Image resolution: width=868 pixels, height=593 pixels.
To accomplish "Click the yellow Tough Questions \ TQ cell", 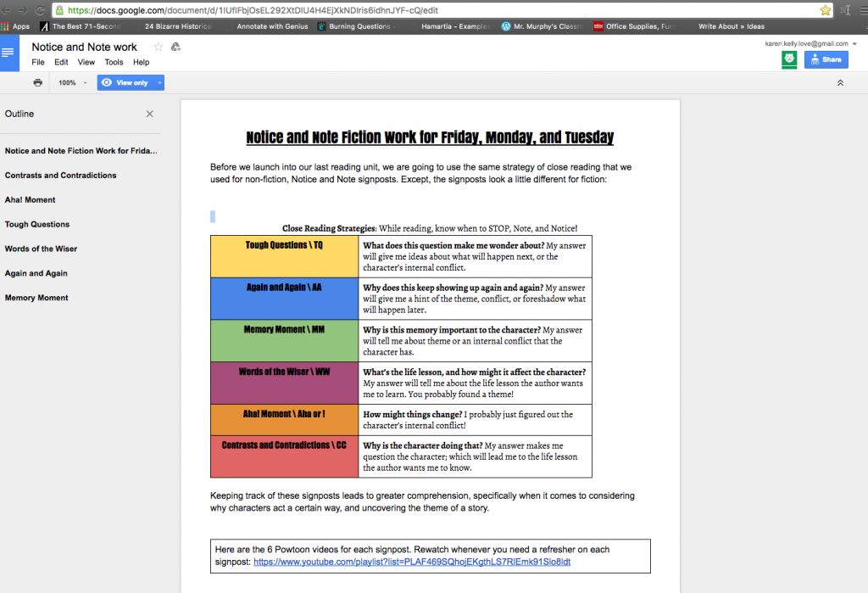I will click(284, 256).
